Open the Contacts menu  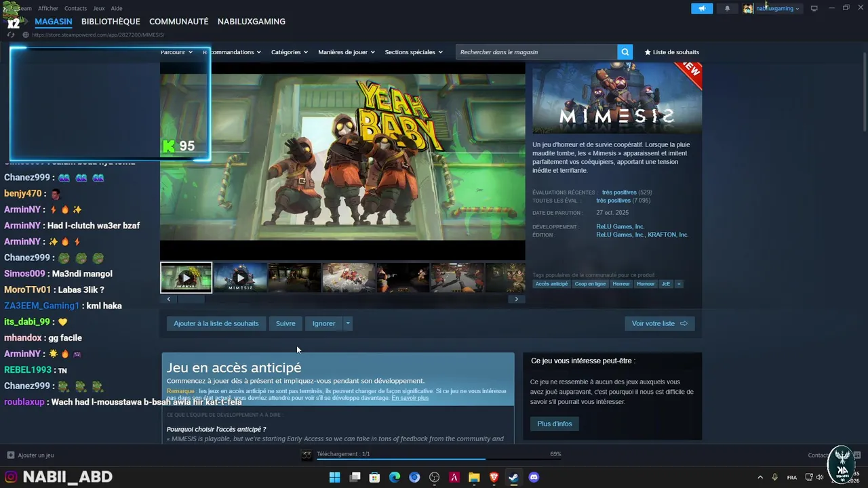[75, 8]
